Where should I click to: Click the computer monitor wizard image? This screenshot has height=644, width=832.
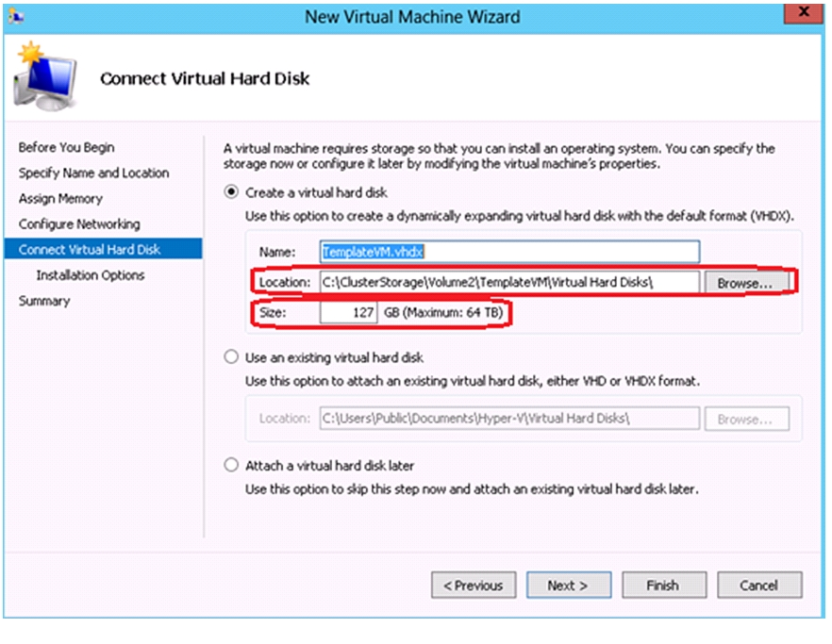point(45,76)
